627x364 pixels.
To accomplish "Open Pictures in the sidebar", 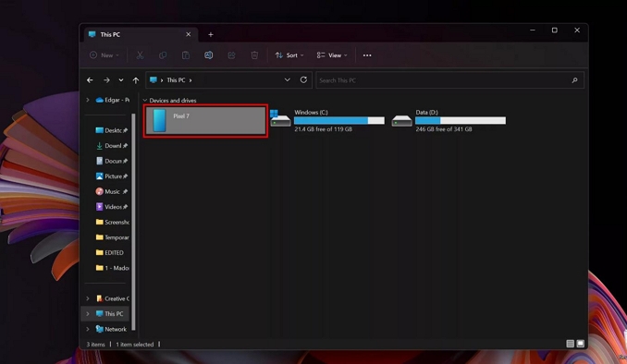I will point(112,176).
